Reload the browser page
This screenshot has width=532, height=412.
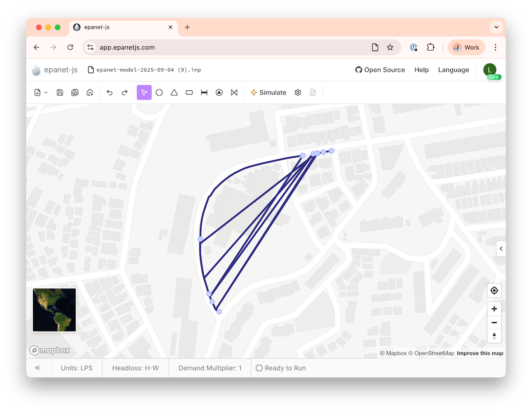70,47
